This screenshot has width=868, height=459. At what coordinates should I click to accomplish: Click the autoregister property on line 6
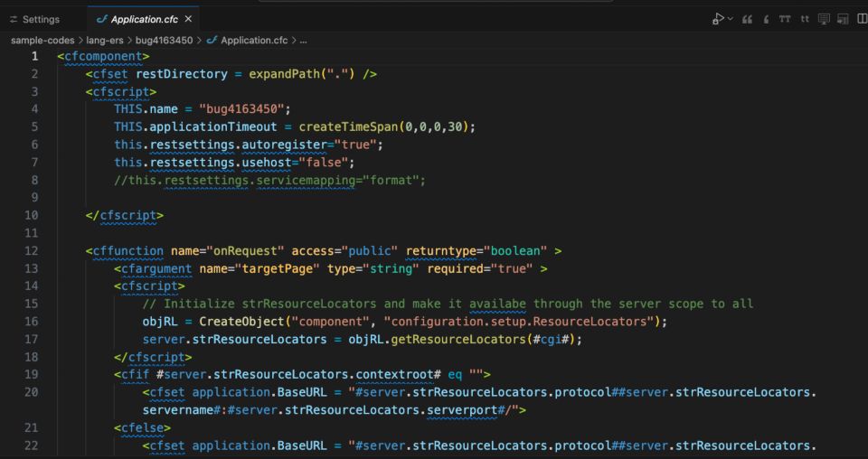click(x=284, y=145)
